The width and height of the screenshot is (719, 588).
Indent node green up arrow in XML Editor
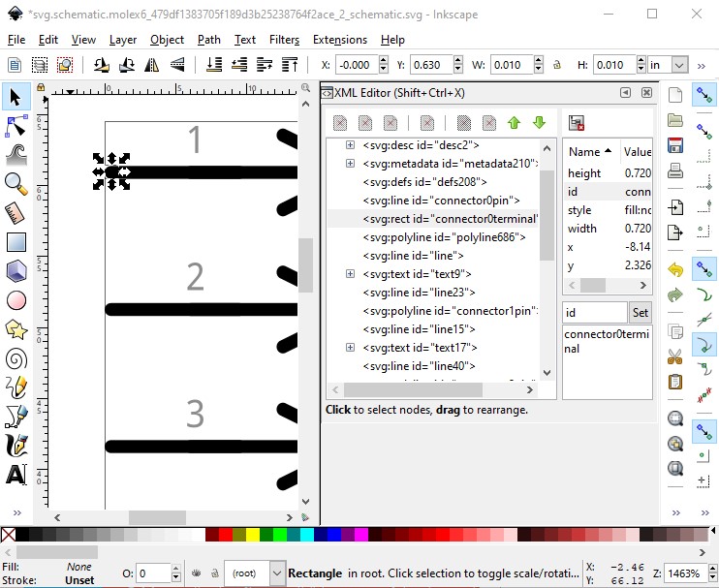pos(514,123)
